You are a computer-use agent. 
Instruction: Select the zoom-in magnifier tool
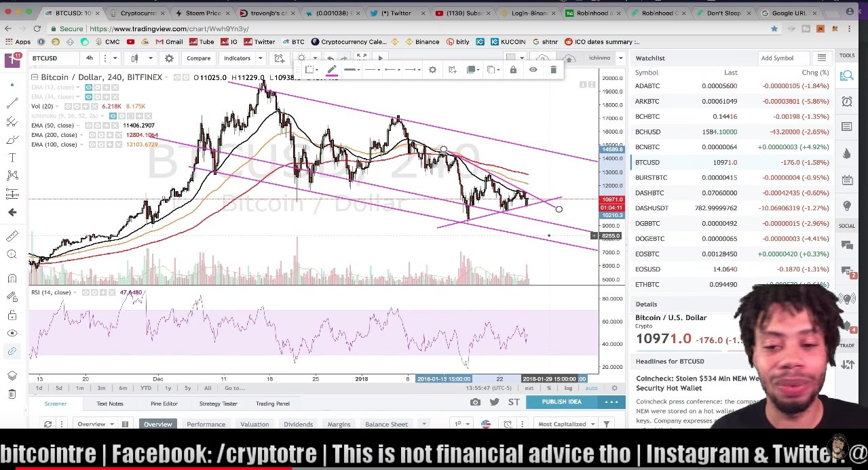tap(12, 254)
